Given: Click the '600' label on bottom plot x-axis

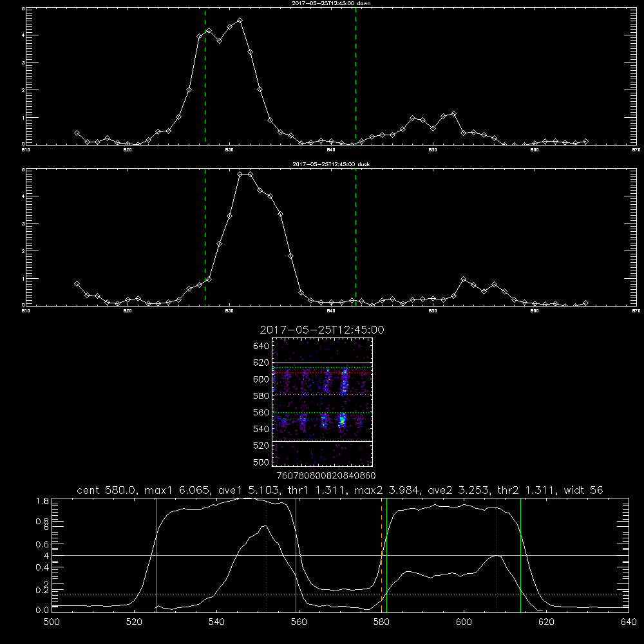Looking at the screenshot, I should click(464, 622).
